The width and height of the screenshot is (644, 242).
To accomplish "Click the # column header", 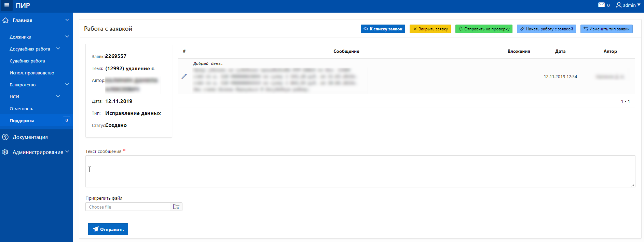I will 184,51.
